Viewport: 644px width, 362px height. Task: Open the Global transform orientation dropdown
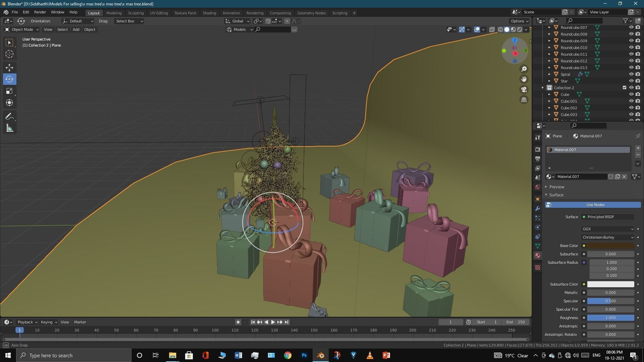point(237,21)
